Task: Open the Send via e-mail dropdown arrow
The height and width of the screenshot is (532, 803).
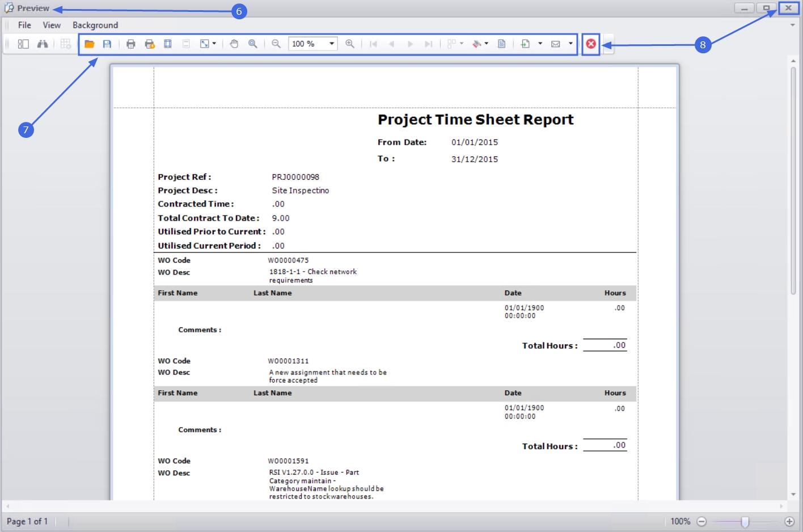Action: tap(570, 44)
